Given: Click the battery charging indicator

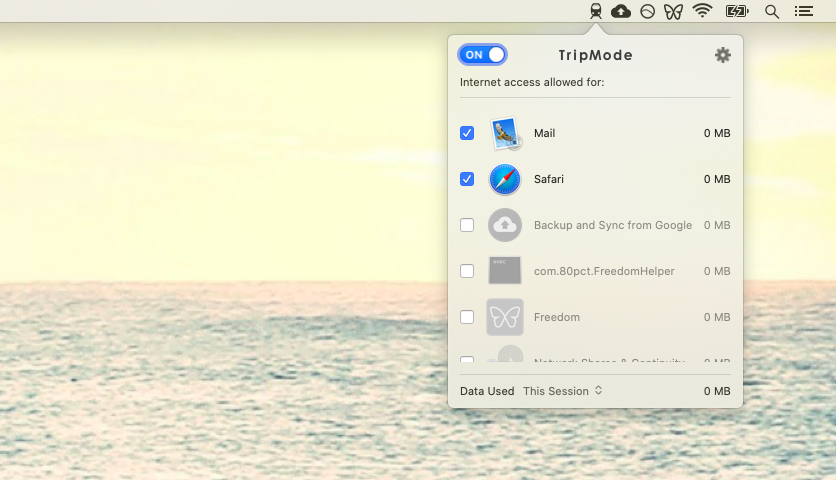Looking at the screenshot, I should coord(737,11).
